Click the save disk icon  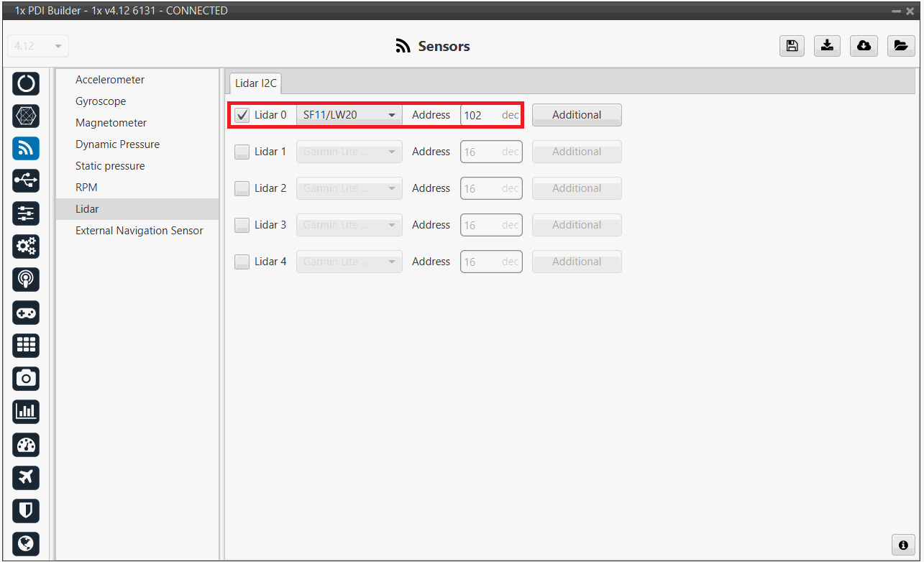(792, 46)
